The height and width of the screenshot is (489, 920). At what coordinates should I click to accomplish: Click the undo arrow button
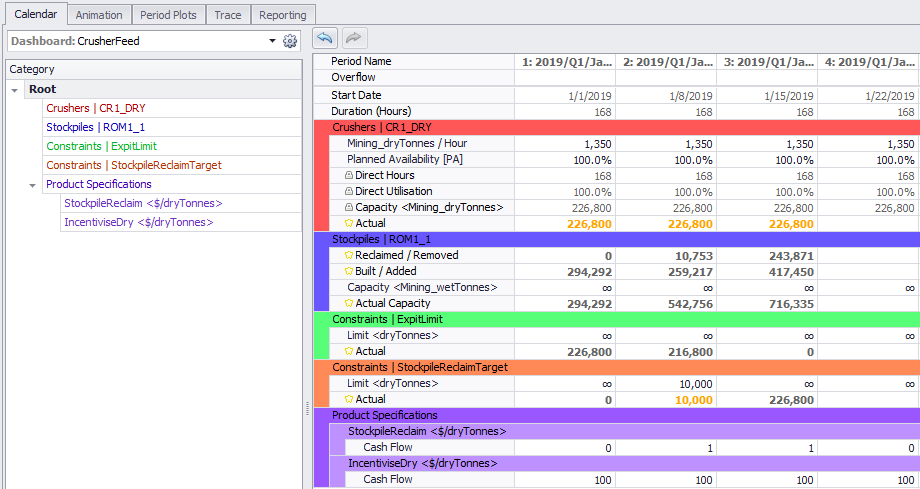pyautogui.click(x=324, y=38)
